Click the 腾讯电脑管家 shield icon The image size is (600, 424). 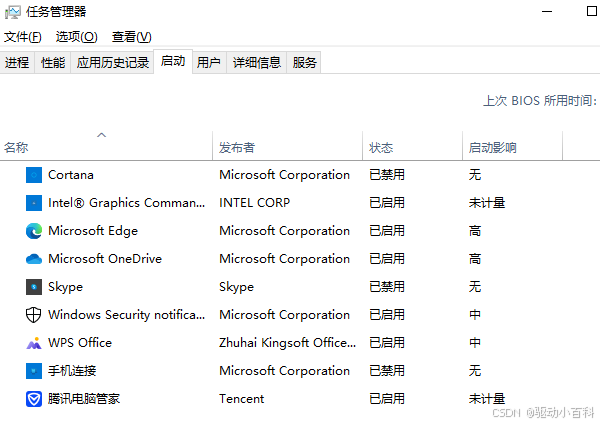click(x=34, y=399)
